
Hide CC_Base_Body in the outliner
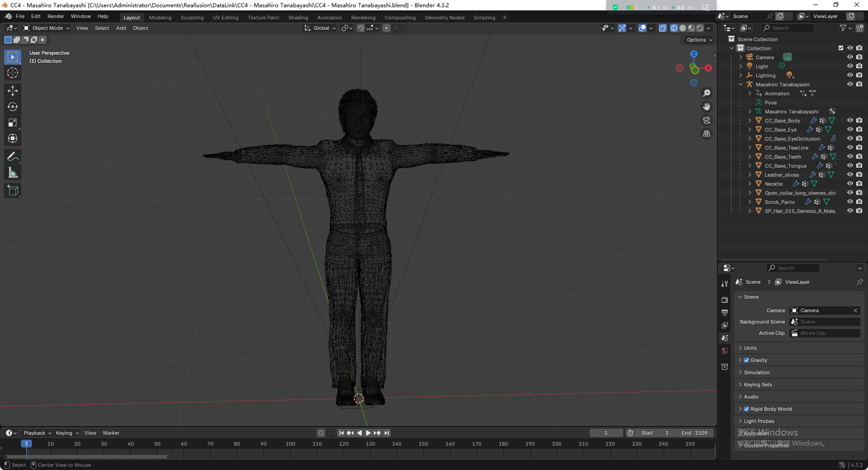849,120
